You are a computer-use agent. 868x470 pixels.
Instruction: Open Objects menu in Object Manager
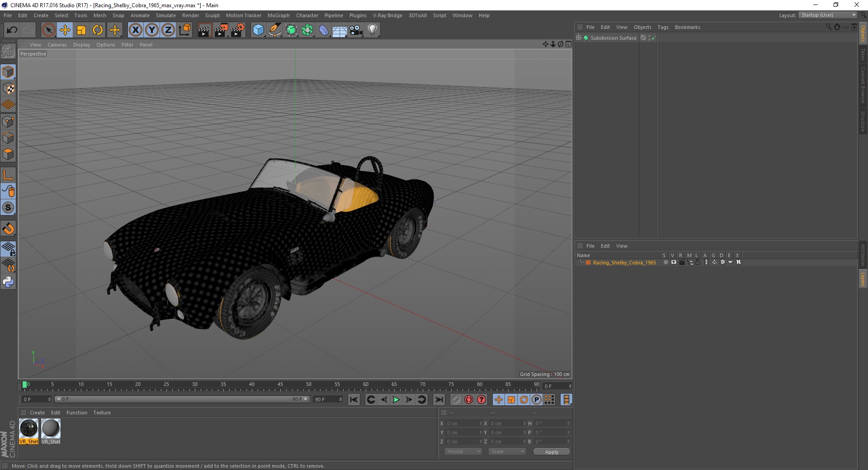click(642, 27)
